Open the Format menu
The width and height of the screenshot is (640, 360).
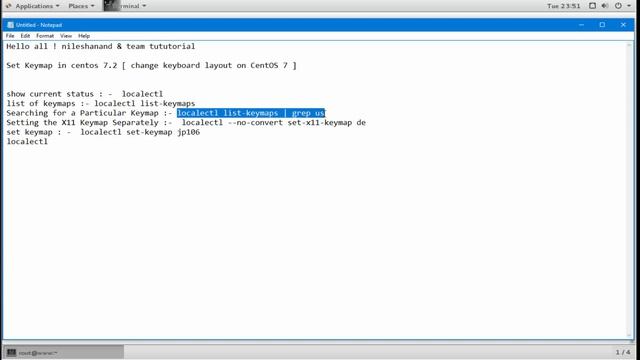tap(45, 36)
